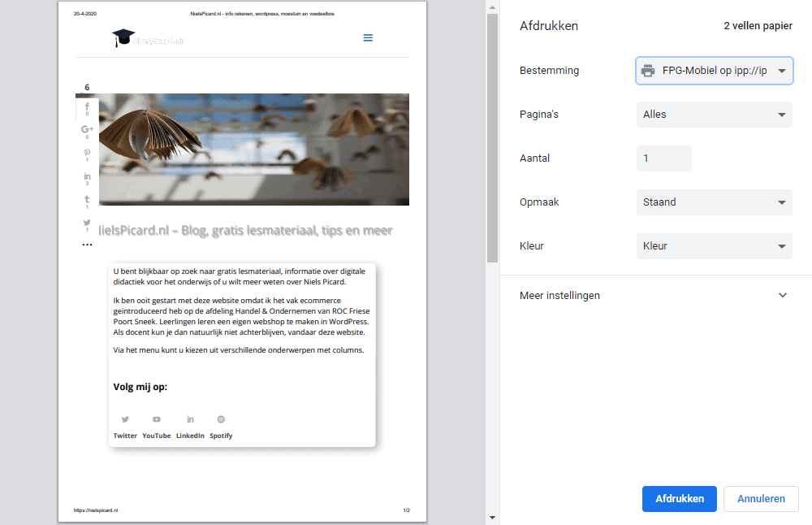Select the Google+ share icon

[87, 128]
